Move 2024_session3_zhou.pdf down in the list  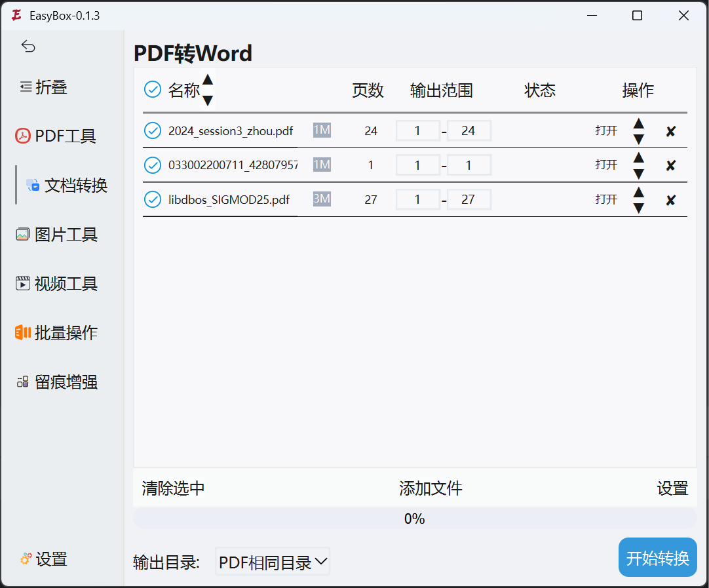(x=638, y=139)
